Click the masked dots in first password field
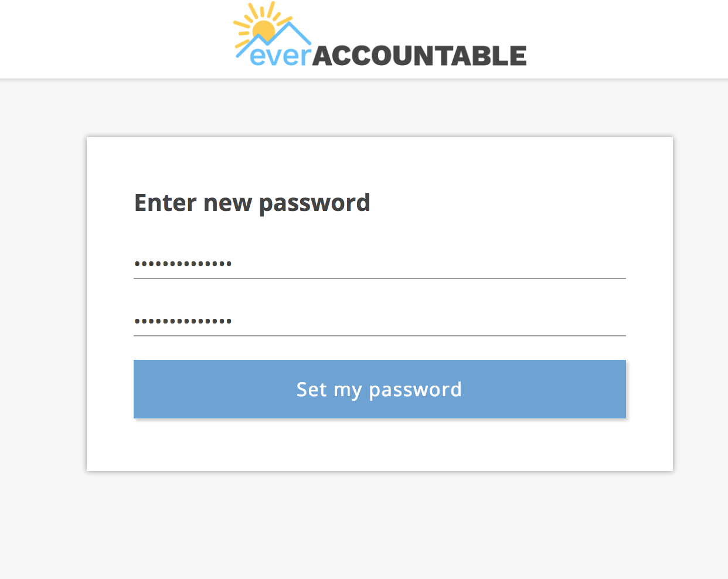The width and height of the screenshot is (728, 579). click(183, 264)
